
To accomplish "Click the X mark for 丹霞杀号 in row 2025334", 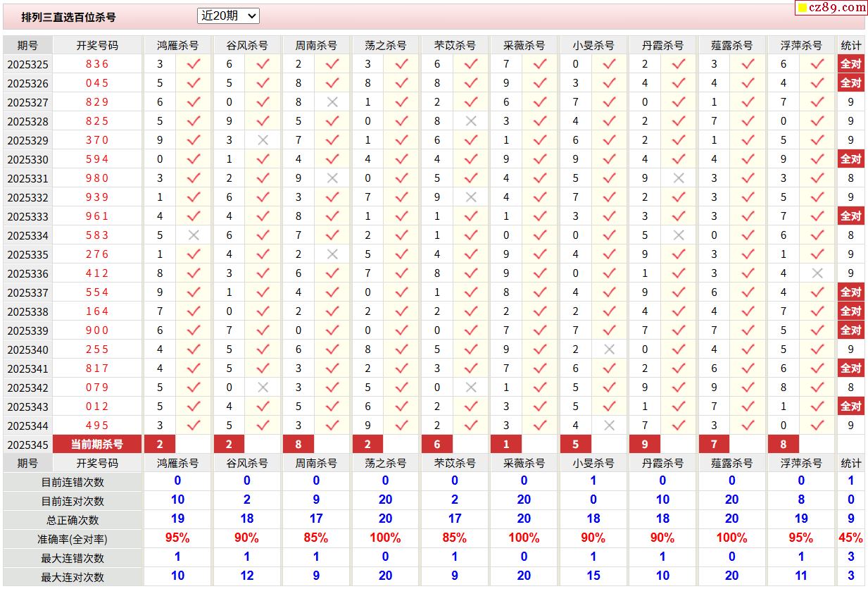I will pos(679,235).
